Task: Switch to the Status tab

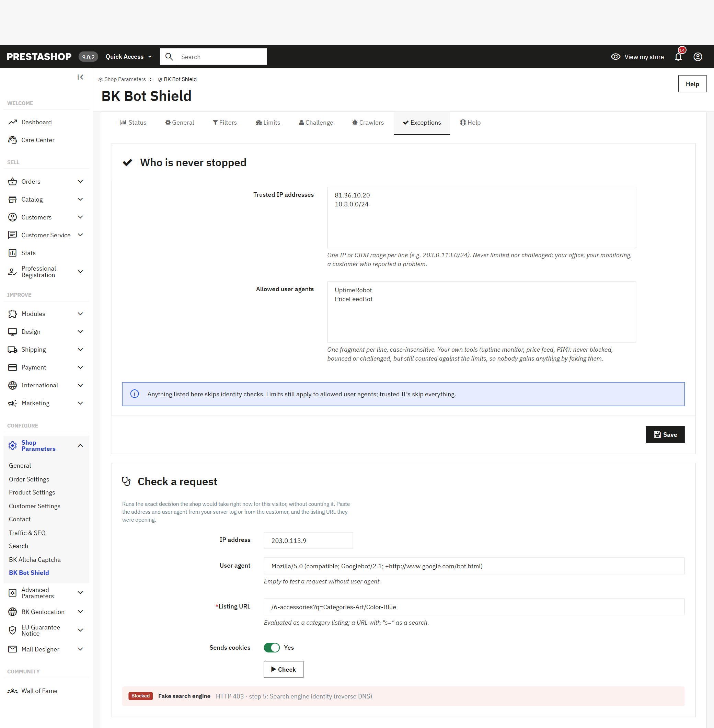Action: (x=133, y=123)
